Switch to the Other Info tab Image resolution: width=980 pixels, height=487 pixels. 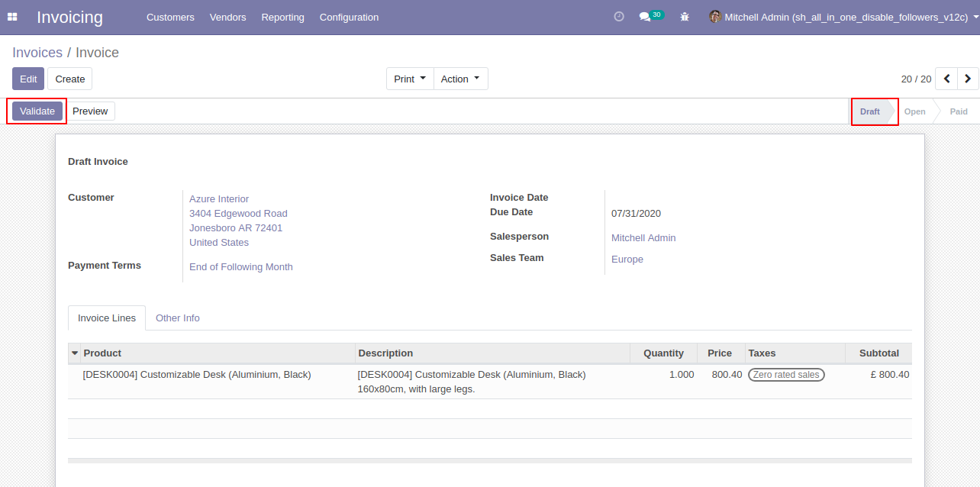[178, 318]
